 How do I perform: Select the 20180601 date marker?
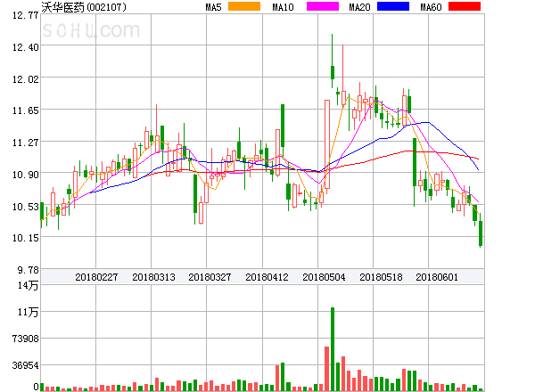[x=437, y=277]
